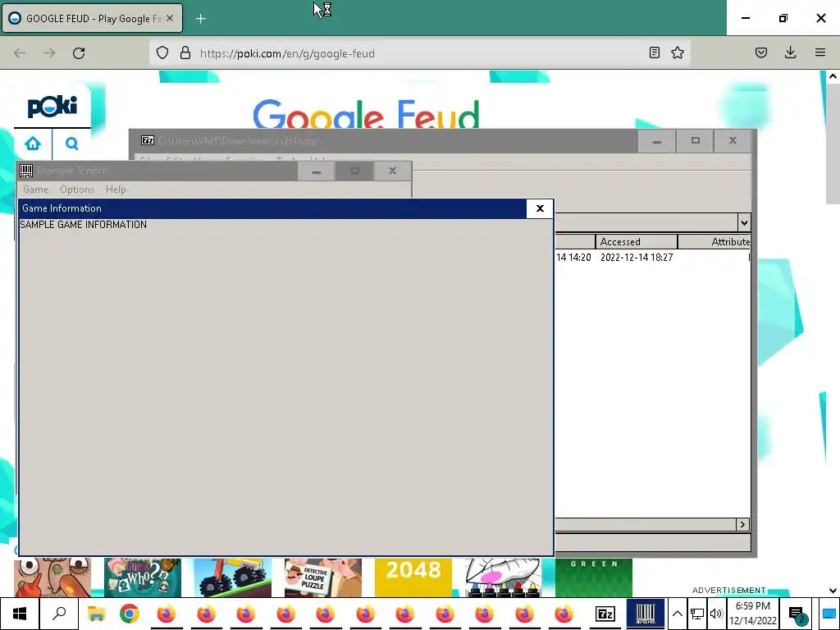The width and height of the screenshot is (840, 630).
Task: Open the 2048 game thumbnail
Action: coord(413,577)
